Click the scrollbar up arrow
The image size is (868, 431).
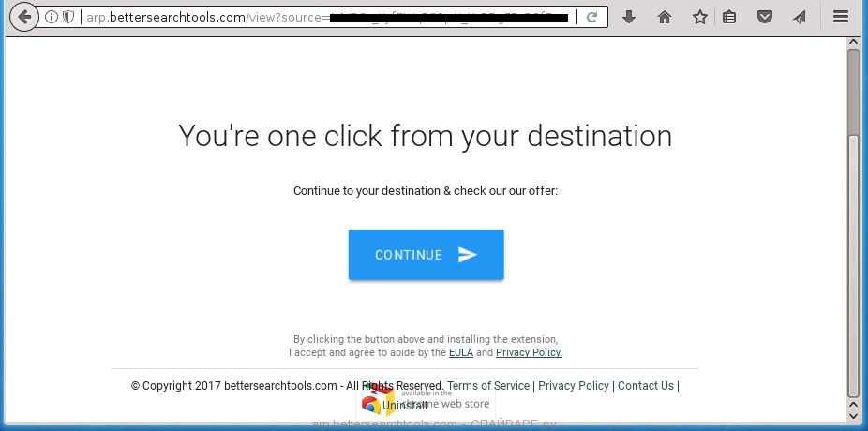click(x=853, y=42)
